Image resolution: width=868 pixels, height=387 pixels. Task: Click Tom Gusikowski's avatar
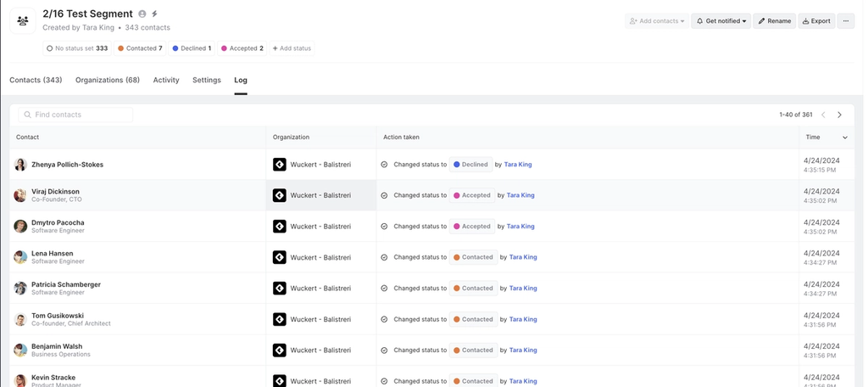[x=20, y=319]
